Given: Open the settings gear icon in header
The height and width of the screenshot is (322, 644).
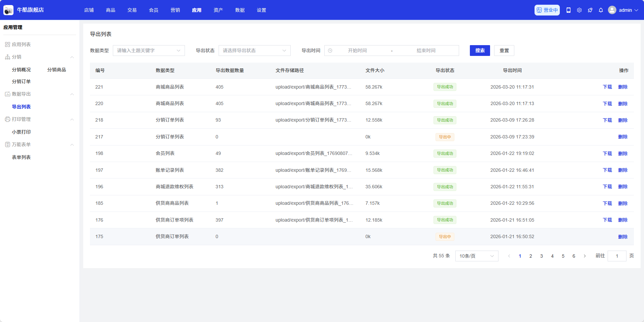Looking at the screenshot, I should [x=579, y=10].
